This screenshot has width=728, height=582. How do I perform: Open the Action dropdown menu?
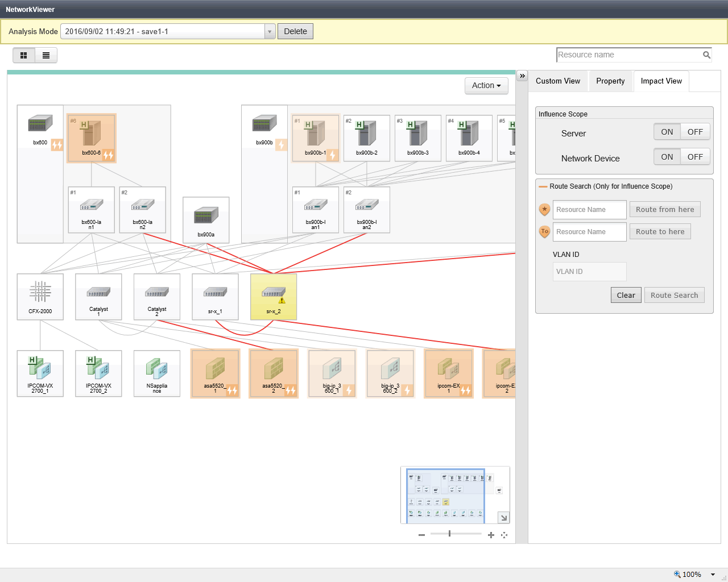486,85
